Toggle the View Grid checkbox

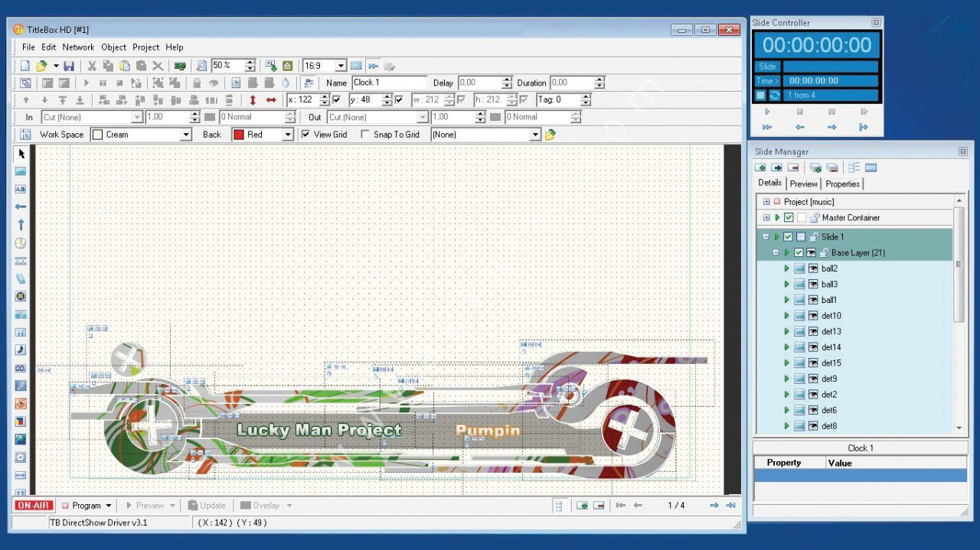point(306,135)
